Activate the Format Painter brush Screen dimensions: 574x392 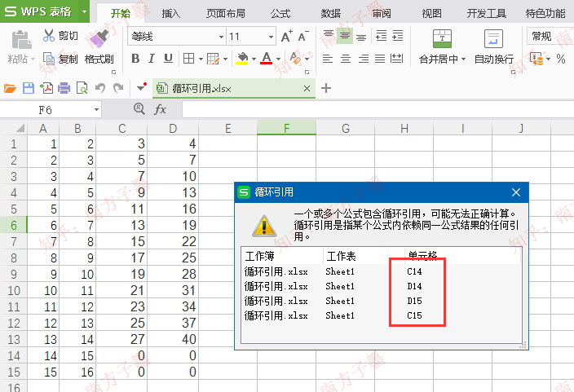pos(99,39)
